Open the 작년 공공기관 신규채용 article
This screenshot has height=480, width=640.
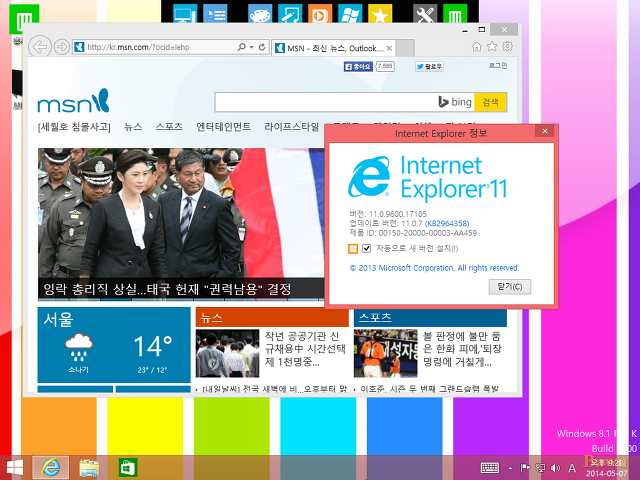(304, 349)
